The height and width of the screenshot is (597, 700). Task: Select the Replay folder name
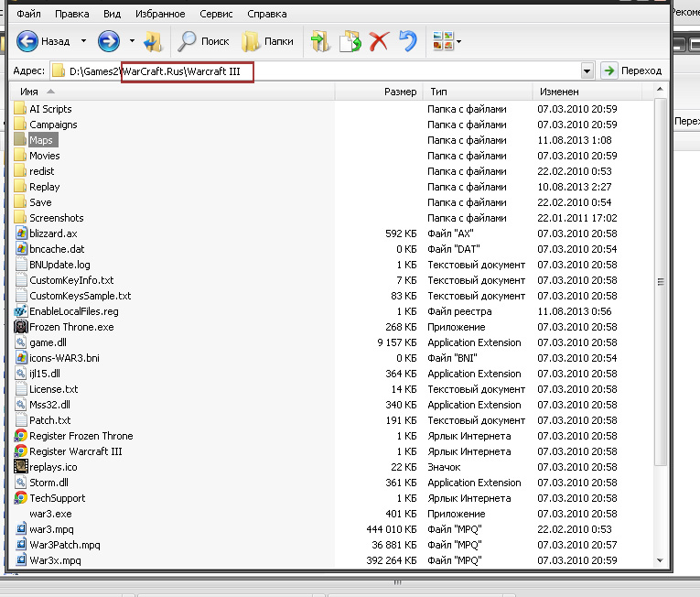(x=44, y=187)
